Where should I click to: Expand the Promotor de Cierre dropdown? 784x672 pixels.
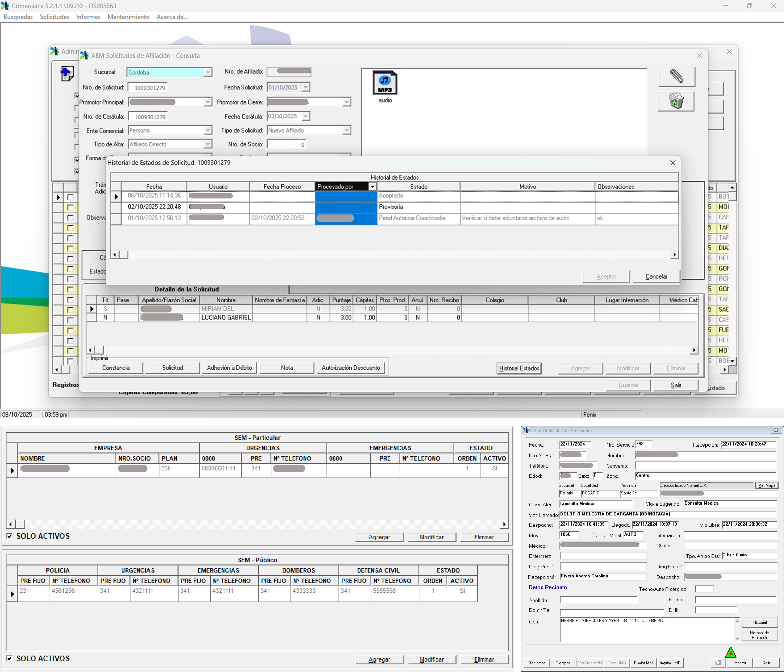[347, 102]
